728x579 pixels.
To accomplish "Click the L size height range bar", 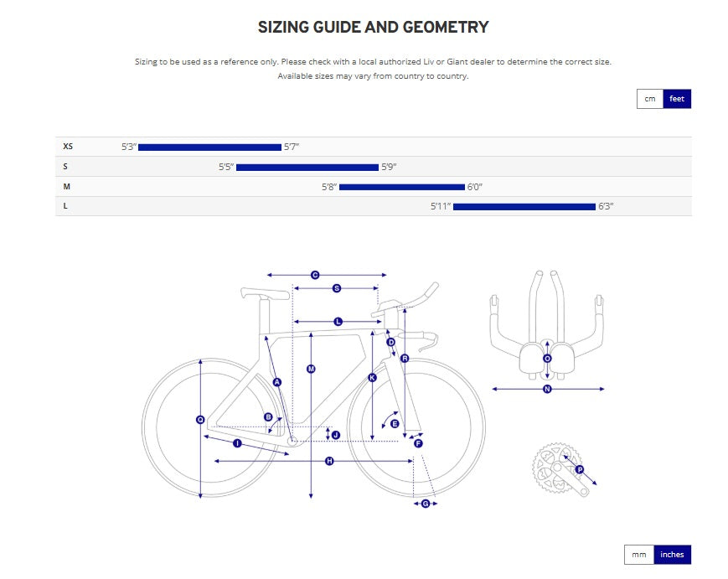I will tap(524, 206).
